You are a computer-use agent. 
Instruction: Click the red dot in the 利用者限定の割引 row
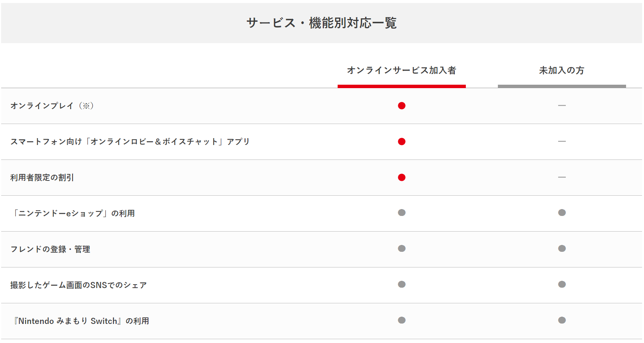pyautogui.click(x=401, y=177)
